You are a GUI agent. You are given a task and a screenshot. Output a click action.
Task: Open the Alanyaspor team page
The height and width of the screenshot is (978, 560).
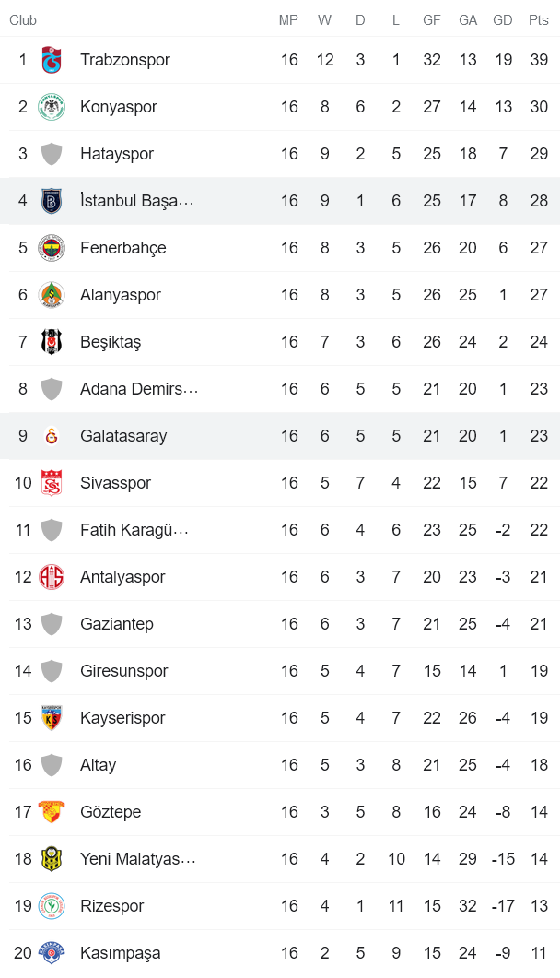(x=119, y=294)
